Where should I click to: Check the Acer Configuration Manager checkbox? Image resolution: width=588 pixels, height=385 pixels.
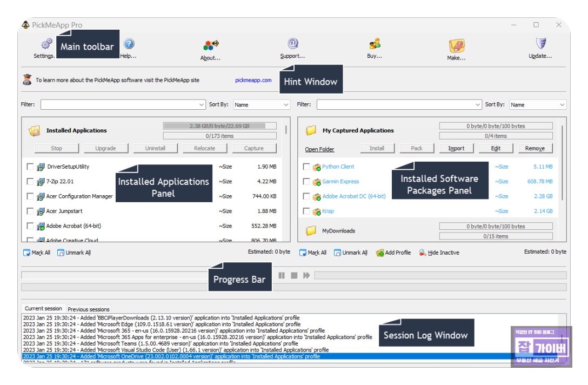click(x=30, y=196)
